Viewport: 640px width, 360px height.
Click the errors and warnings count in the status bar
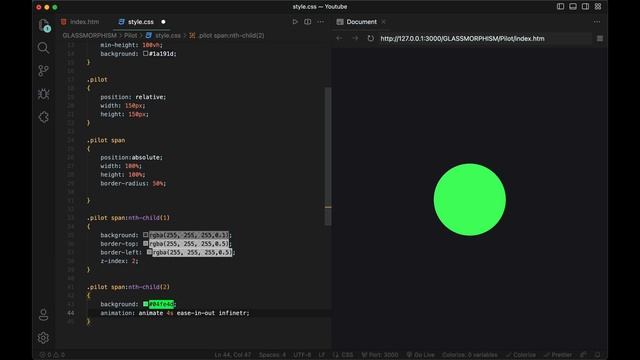coord(52,355)
